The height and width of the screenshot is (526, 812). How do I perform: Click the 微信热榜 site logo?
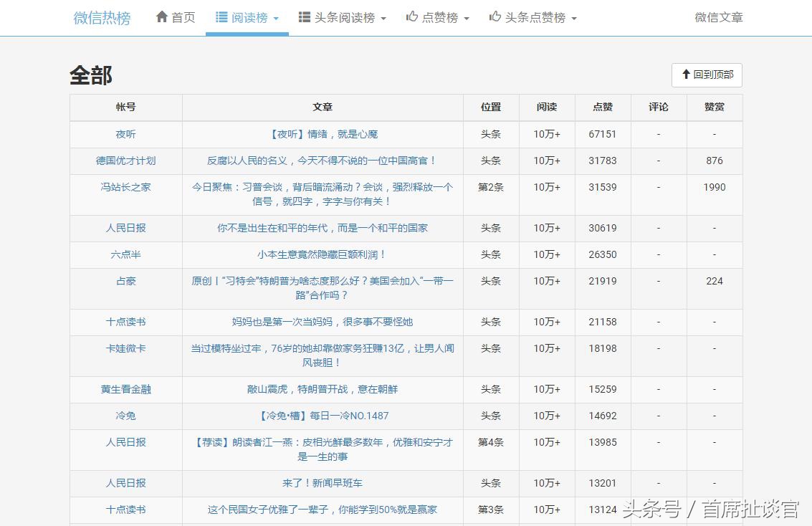coord(101,16)
